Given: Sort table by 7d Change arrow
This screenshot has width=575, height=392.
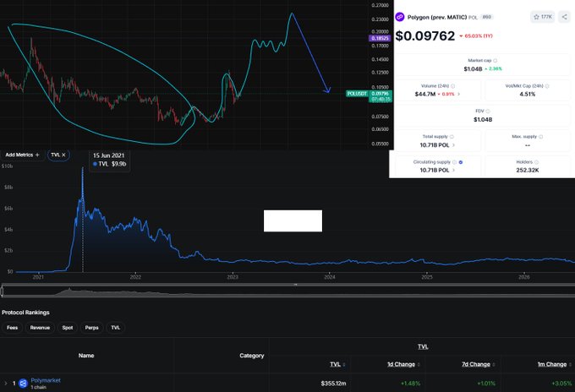Looking at the screenshot, I should coord(495,364).
